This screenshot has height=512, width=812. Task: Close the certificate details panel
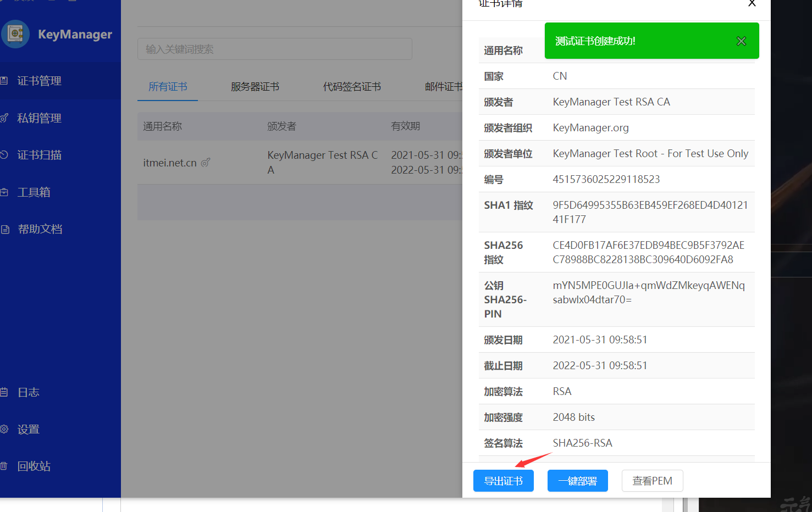pos(752,3)
